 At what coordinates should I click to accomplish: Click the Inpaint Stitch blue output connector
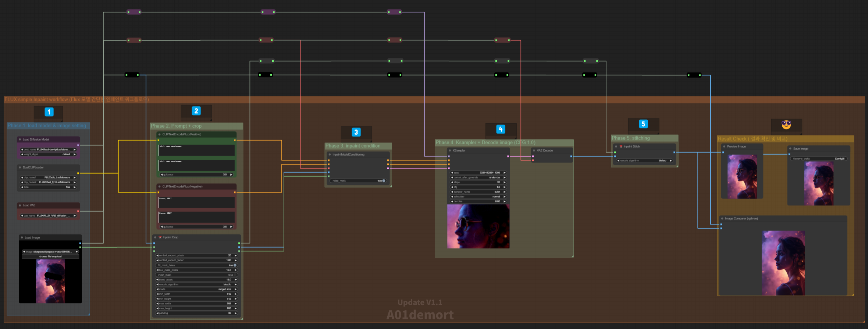674,152
